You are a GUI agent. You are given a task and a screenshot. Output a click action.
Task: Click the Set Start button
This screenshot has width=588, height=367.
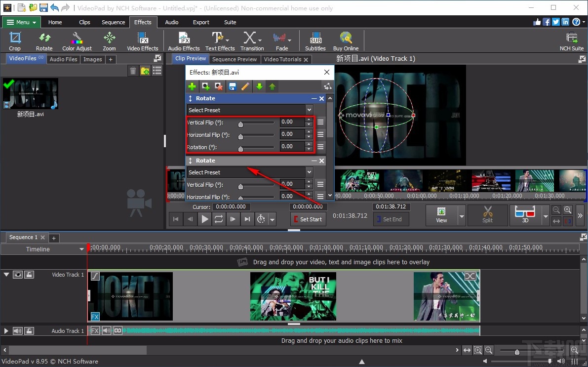tap(308, 219)
